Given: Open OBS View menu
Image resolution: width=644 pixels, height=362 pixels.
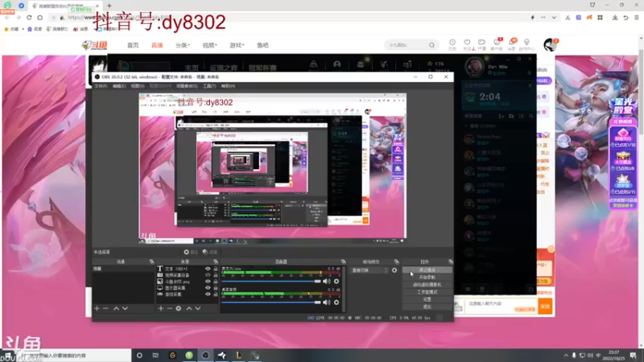Looking at the screenshot, I should pos(138,86).
